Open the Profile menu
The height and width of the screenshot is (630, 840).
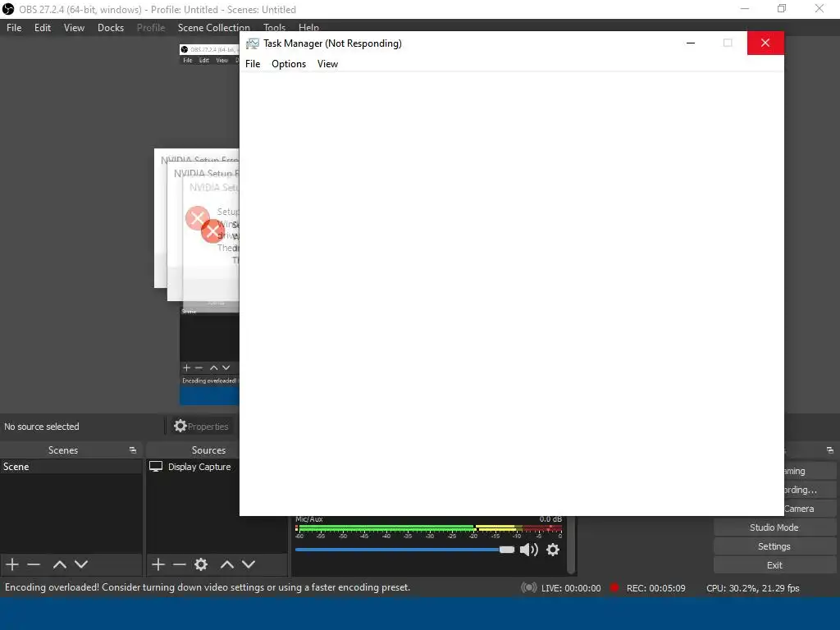coord(151,28)
